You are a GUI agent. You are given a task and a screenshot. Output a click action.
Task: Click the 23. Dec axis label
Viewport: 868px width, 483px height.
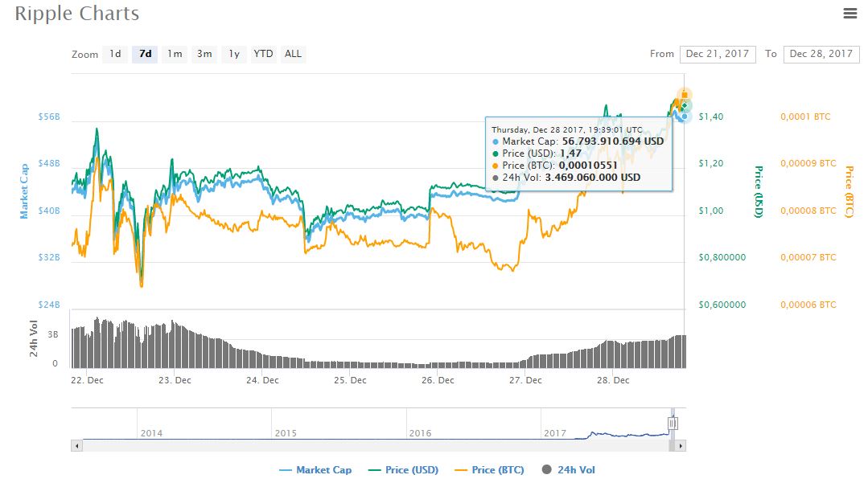click(175, 380)
